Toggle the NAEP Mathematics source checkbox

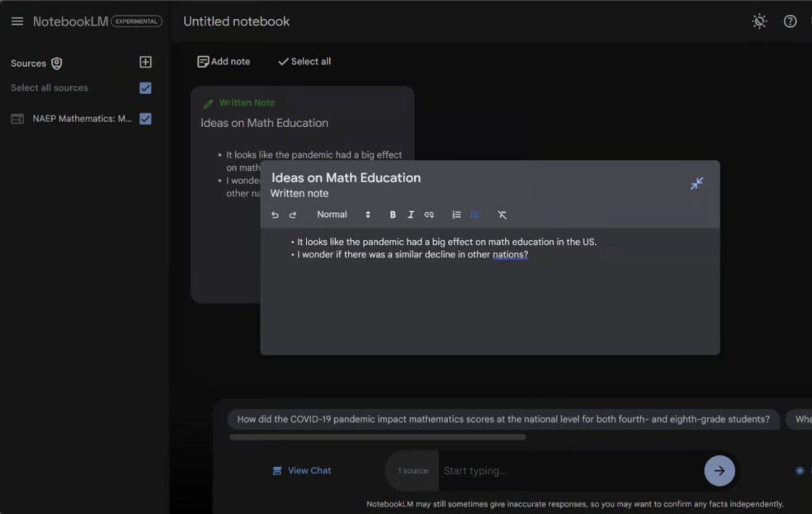[145, 118]
